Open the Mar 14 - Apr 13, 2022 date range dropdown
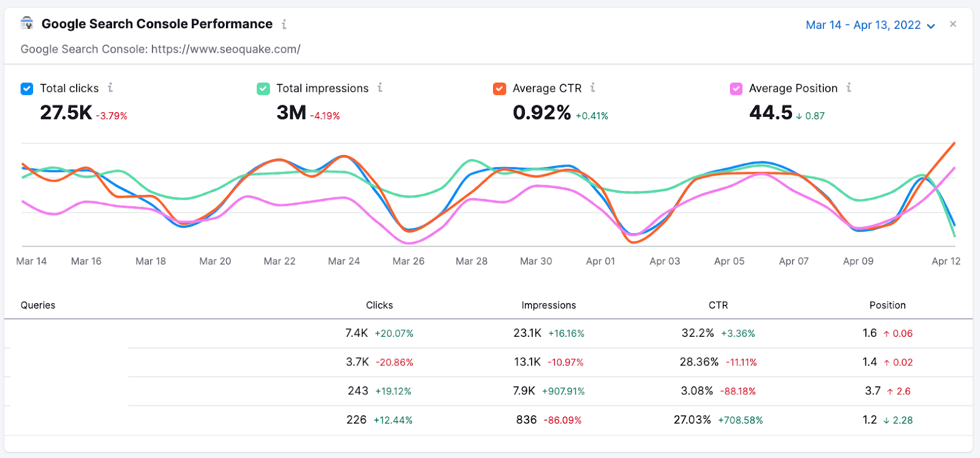Image resolution: width=980 pixels, height=458 pixels. (870, 25)
